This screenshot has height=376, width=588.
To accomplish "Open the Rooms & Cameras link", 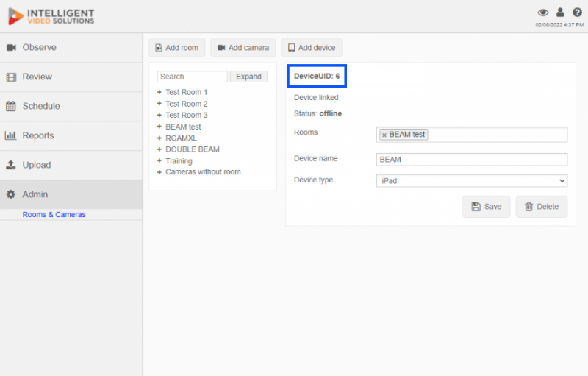I will (54, 215).
